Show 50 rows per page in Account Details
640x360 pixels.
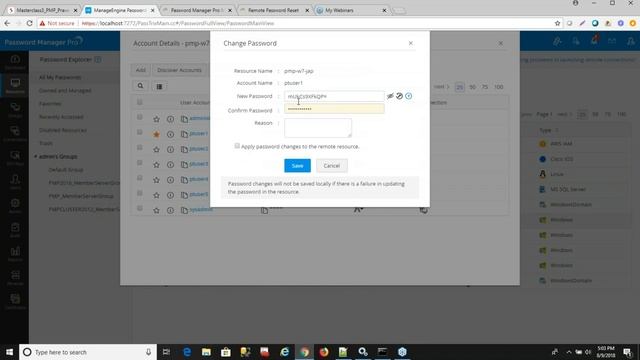pos(472,87)
